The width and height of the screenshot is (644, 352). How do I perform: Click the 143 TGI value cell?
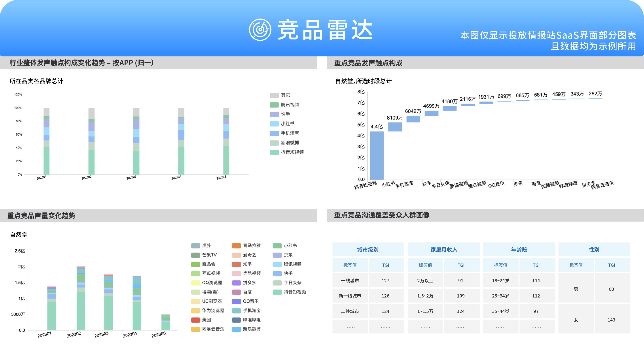[x=612, y=319]
